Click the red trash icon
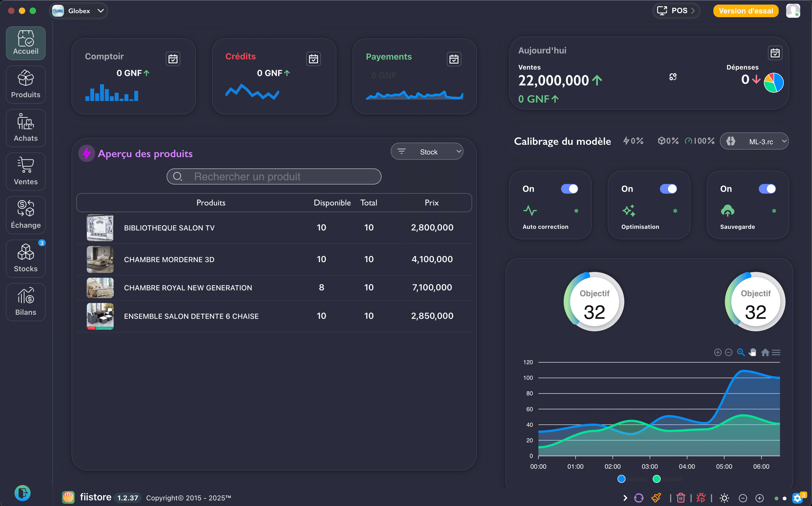 [x=680, y=498]
